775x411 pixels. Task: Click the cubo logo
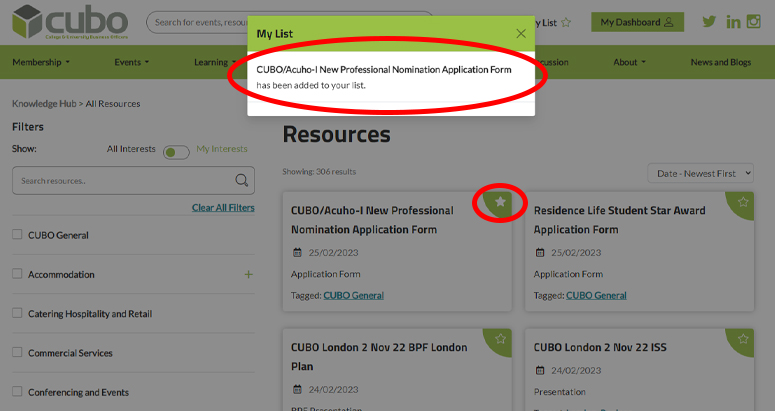pyautogui.click(x=70, y=22)
